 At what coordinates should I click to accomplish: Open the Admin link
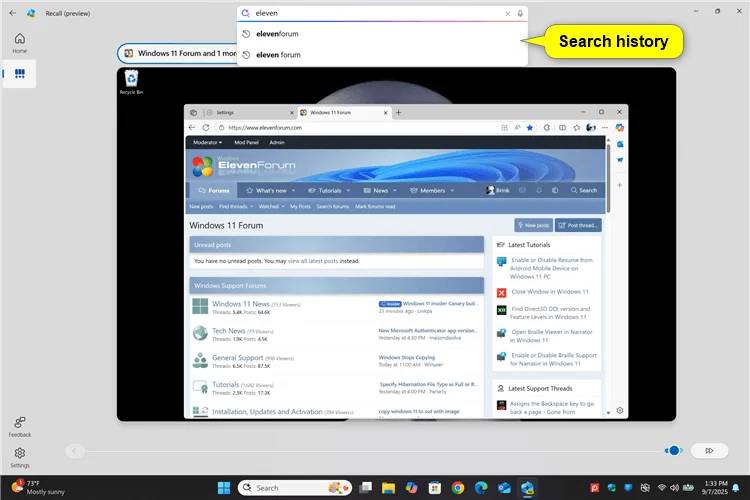point(277,143)
